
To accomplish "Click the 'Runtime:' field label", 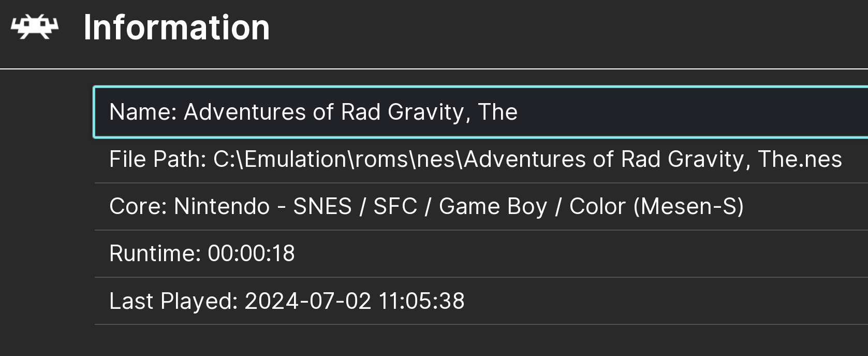I will click(155, 253).
